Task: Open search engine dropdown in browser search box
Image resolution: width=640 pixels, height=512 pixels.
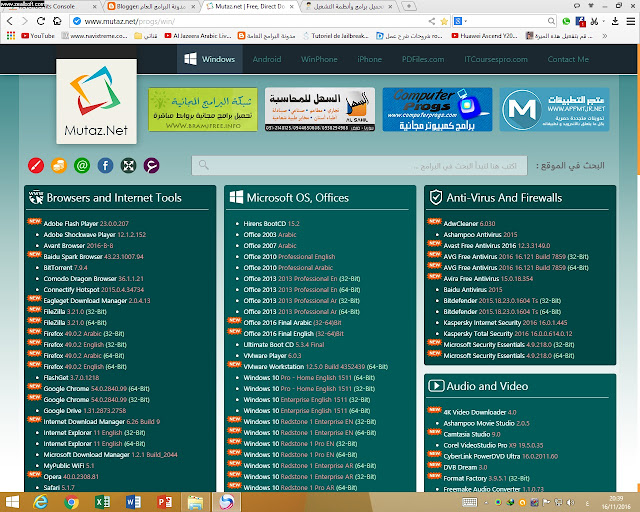Action: [x=460, y=21]
